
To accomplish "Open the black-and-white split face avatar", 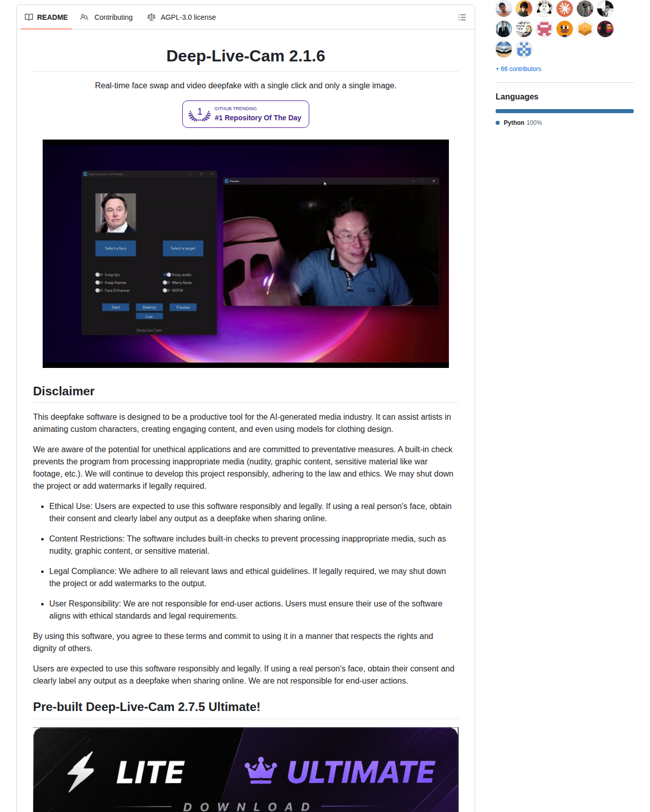I will (605, 8).
